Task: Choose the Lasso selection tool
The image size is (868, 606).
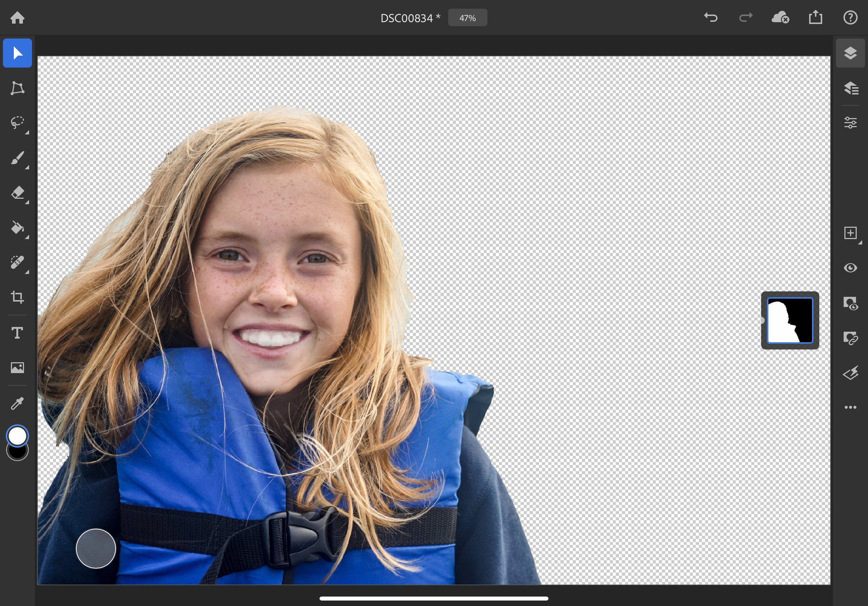Action: point(17,122)
